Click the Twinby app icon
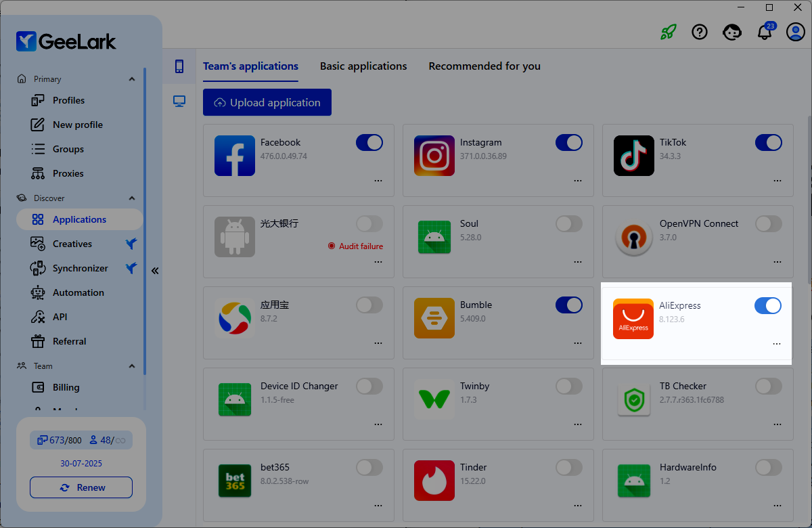Screen dimensions: 812x528 [x=434, y=399]
